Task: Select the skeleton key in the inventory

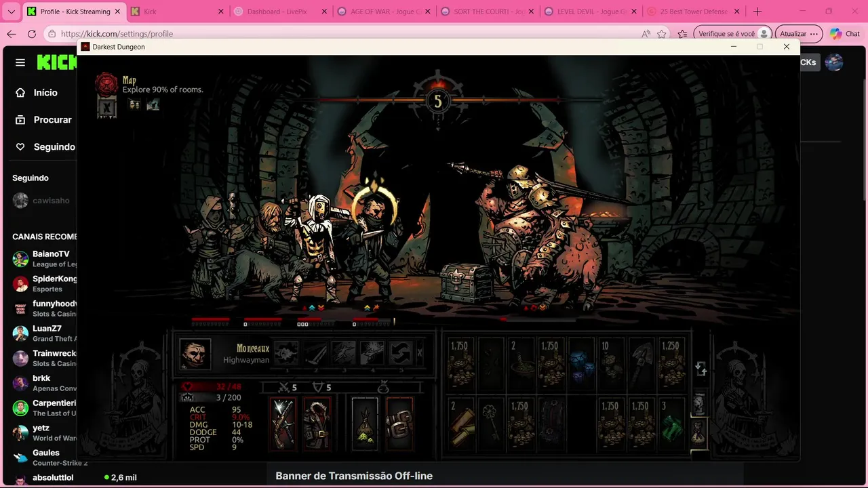Action: coord(491,423)
